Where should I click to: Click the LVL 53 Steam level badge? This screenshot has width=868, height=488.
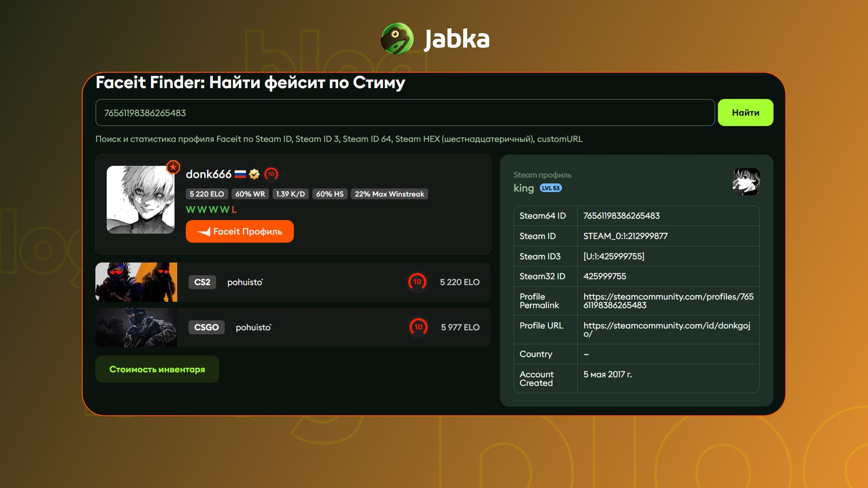coord(550,188)
